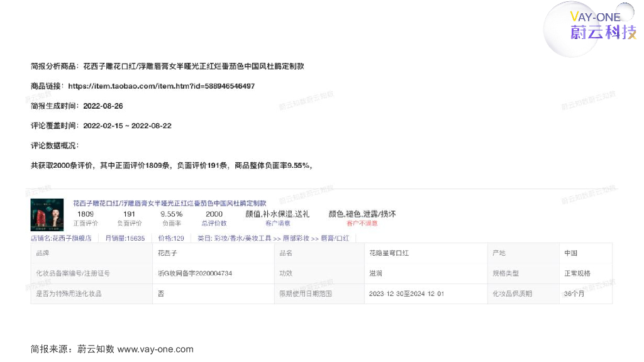Click the 正面评价 label
The width and height of the screenshot is (644, 362).
86,223
